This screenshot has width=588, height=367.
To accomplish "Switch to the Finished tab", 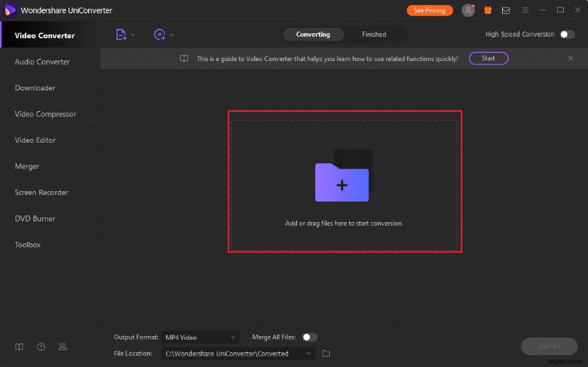I will [374, 35].
